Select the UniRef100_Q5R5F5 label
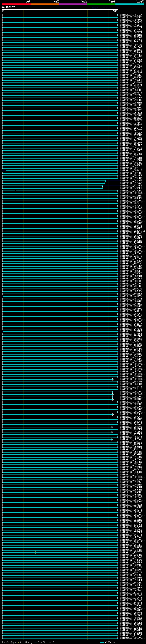 [x=131, y=273]
